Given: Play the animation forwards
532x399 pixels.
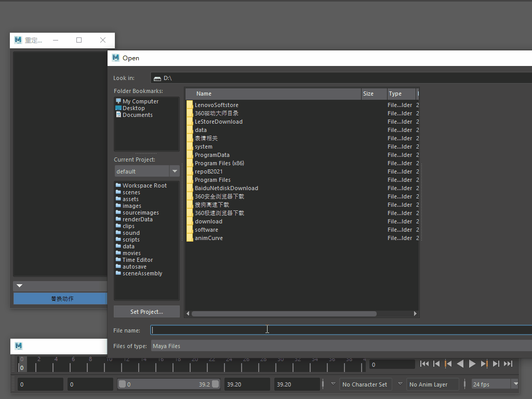Looking at the screenshot, I should [472, 364].
